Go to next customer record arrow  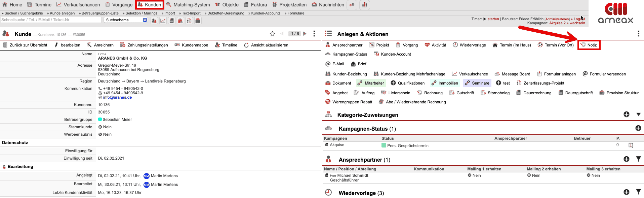tap(305, 34)
